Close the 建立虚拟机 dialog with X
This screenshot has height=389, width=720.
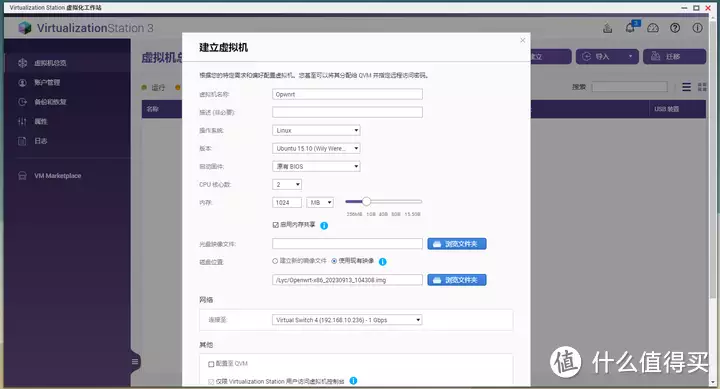(x=523, y=40)
